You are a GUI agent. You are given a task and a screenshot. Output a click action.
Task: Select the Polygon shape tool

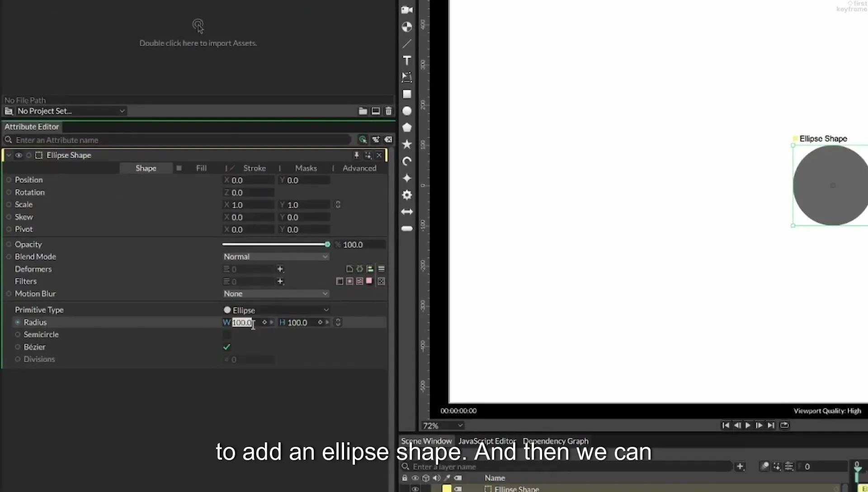(x=407, y=128)
